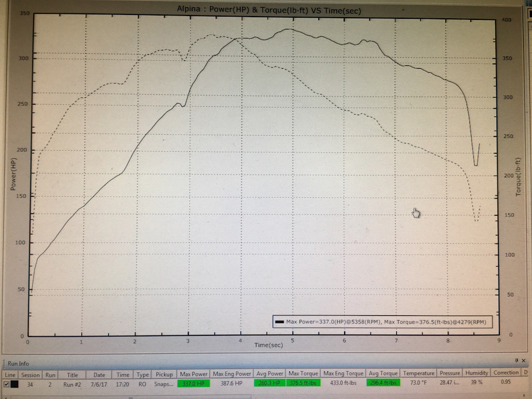
Task: Click the 433.0 ft-lbs max engine torque cell
Action: [x=343, y=383]
